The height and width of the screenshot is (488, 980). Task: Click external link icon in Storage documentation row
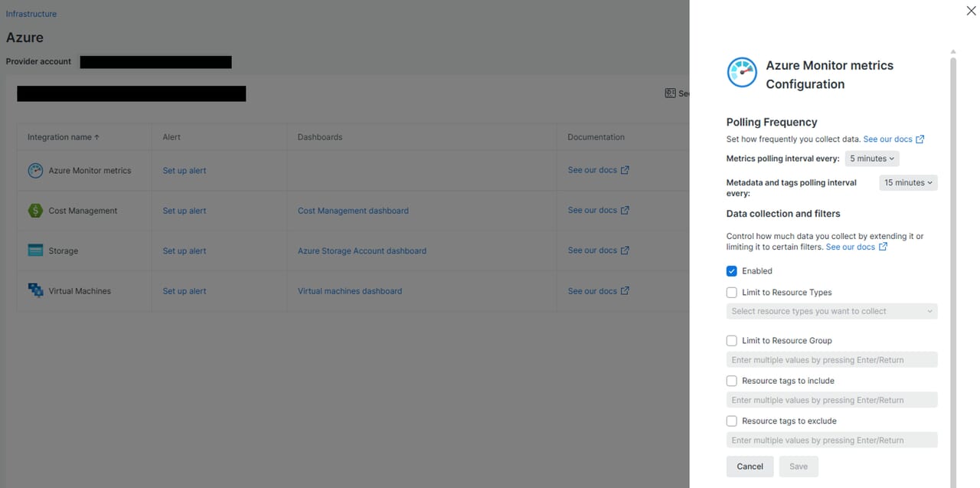point(625,251)
